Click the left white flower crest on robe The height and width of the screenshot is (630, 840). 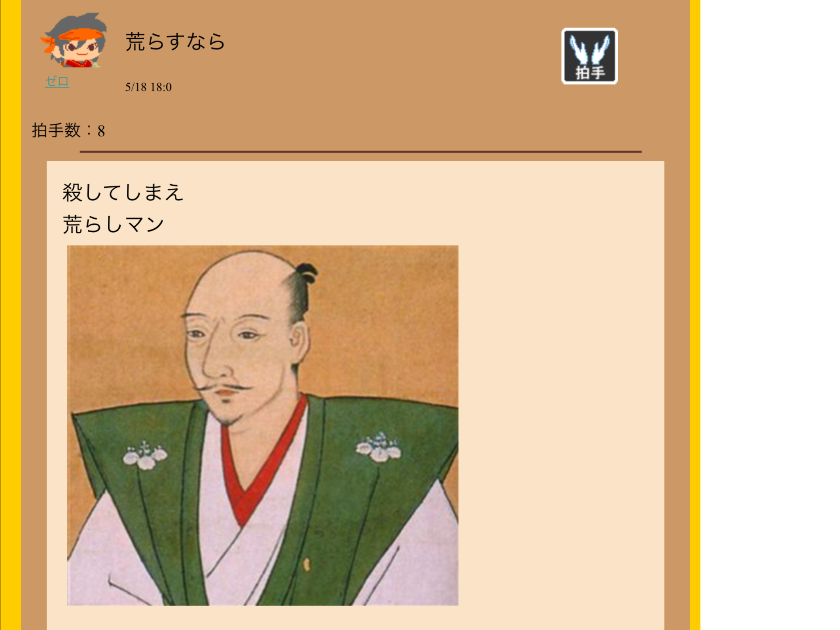click(x=145, y=455)
